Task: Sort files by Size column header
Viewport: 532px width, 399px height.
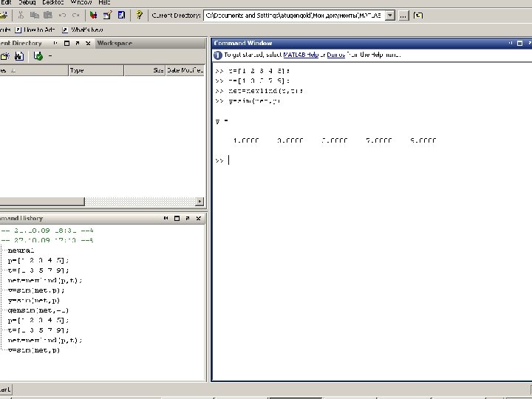Action: point(145,70)
